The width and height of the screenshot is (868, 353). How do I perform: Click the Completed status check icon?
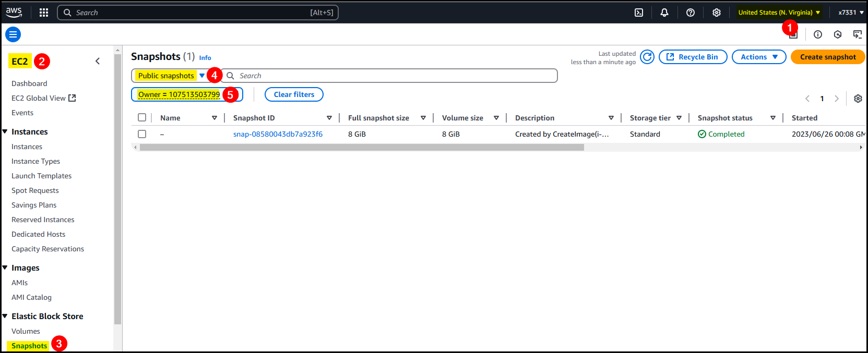coord(702,134)
